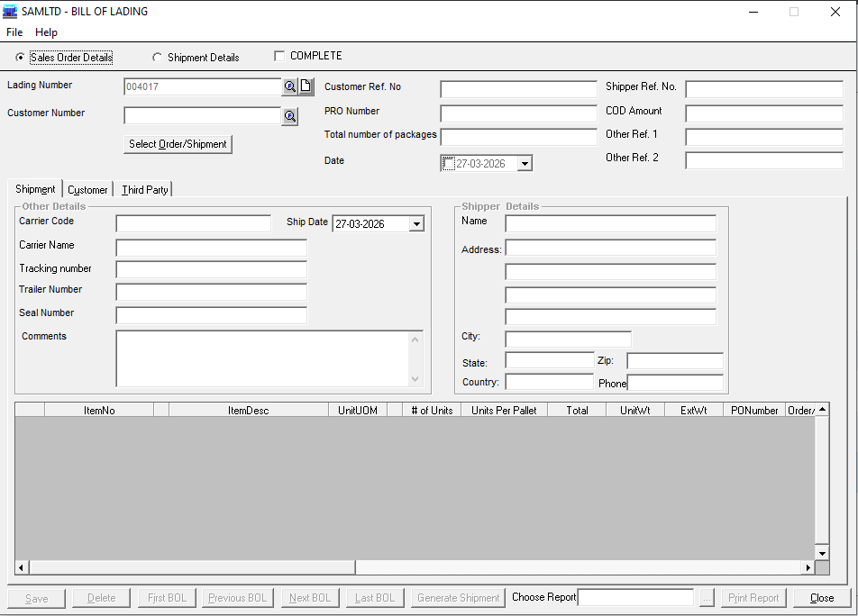Image resolution: width=858 pixels, height=616 pixels.
Task: Expand the Date dropdown calendar arrow
Action: click(525, 164)
